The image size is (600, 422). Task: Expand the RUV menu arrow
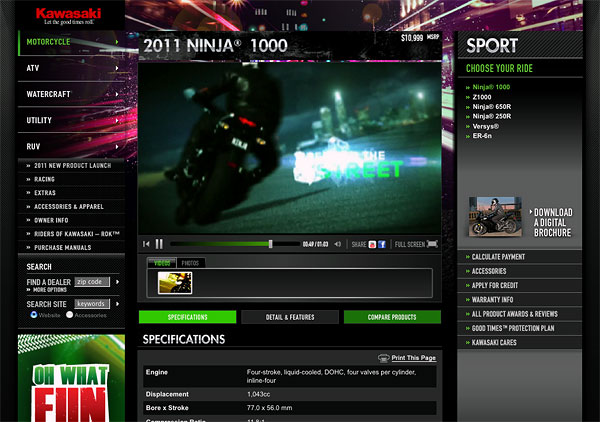(x=117, y=146)
